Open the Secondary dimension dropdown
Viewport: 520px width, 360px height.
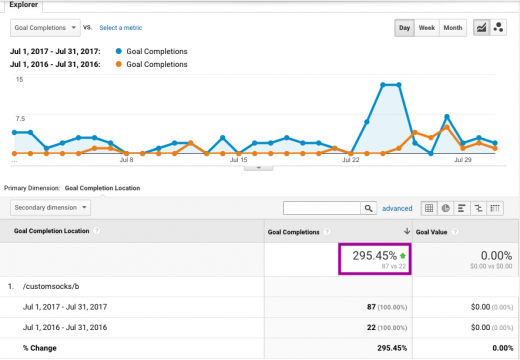point(50,208)
